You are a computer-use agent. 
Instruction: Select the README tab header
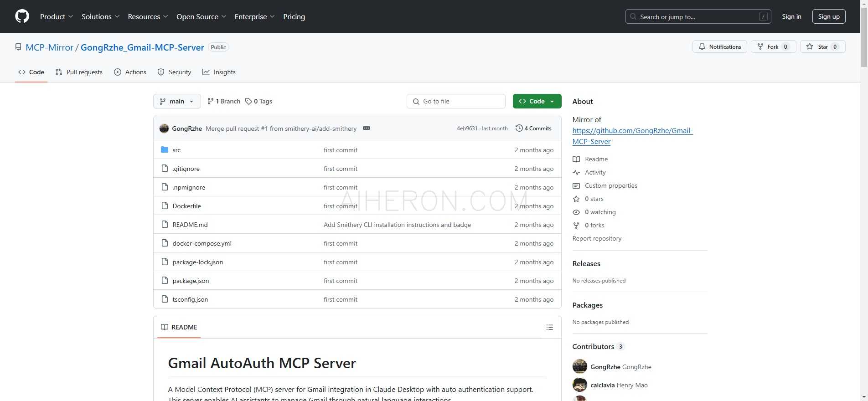(179, 327)
